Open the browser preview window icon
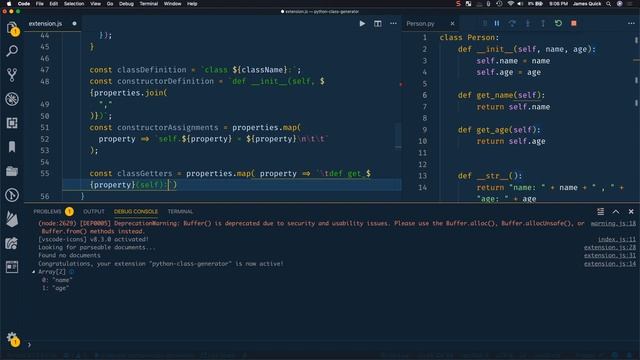640x360 pixels. (12, 267)
